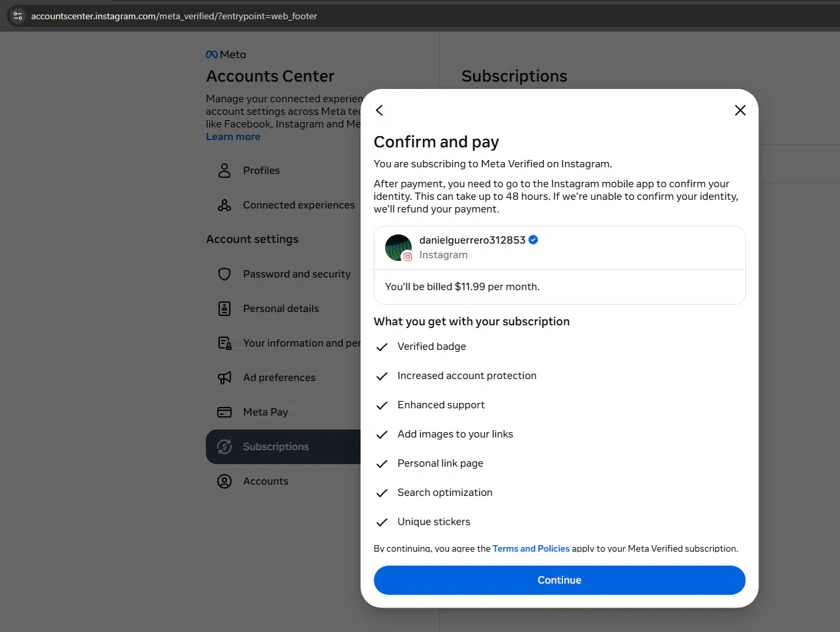Click the Meta Pay card icon

coord(224,412)
